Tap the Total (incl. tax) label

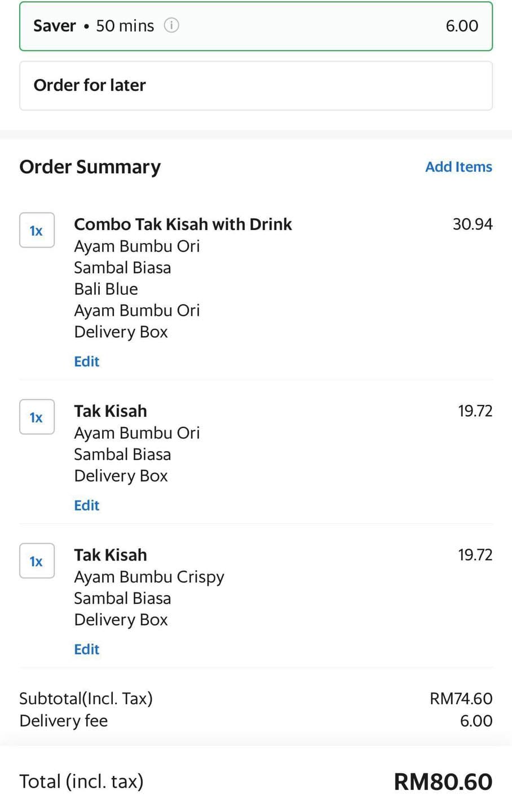(x=82, y=782)
